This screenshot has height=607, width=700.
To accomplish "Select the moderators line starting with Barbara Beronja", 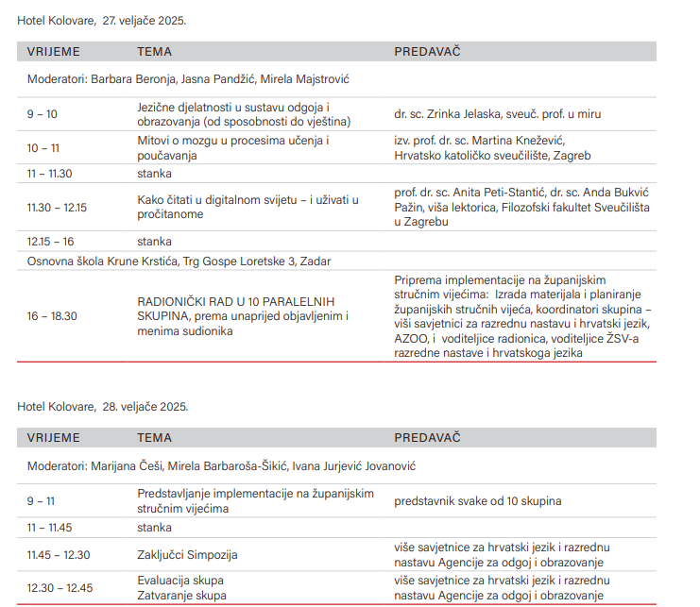I will [x=189, y=79].
